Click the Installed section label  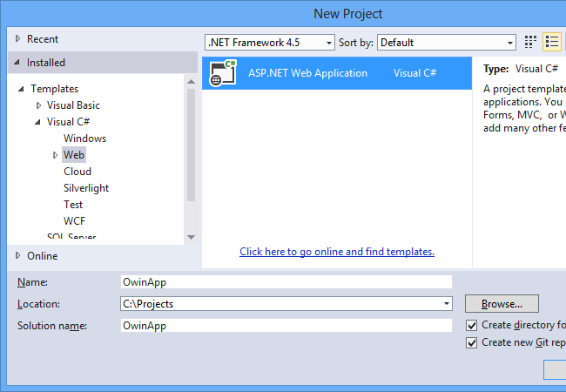coord(46,63)
